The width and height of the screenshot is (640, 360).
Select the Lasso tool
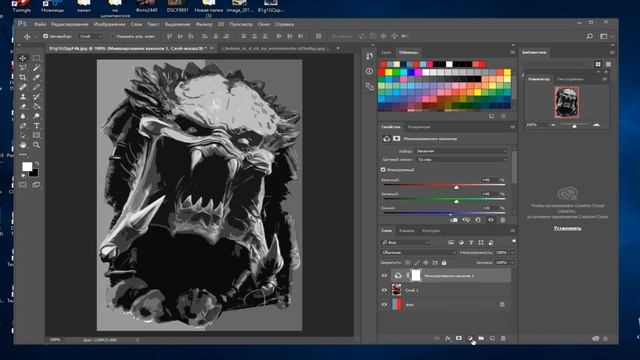[23, 68]
